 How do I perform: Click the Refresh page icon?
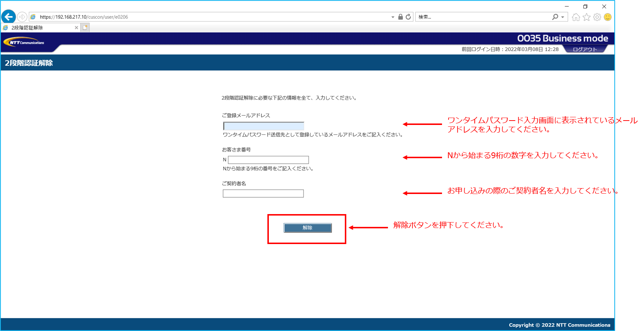(408, 17)
